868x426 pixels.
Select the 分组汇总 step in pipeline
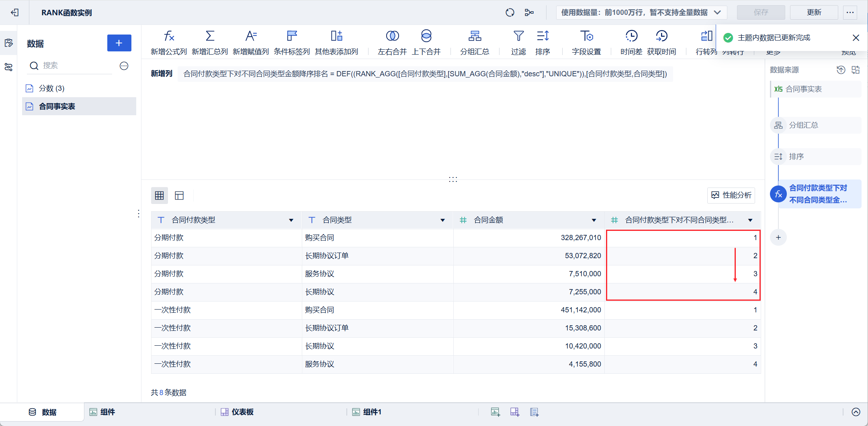[x=816, y=125]
